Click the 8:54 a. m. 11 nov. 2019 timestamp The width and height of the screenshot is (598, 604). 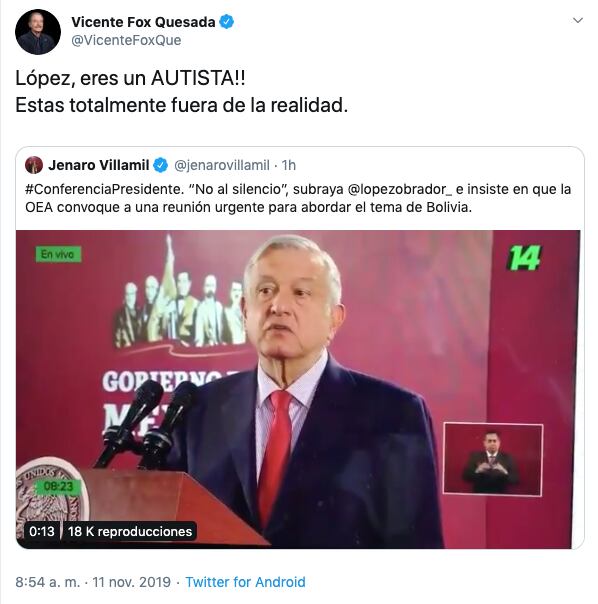point(93,582)
